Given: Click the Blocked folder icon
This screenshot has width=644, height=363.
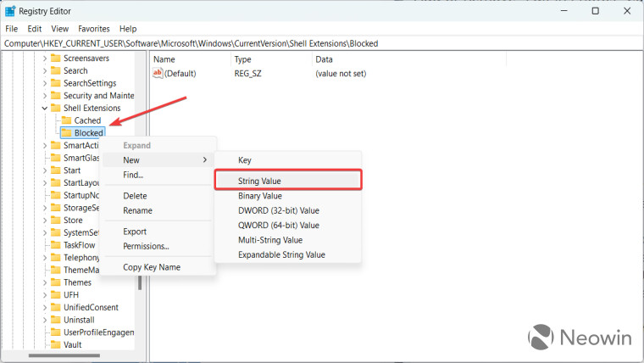Looking at the screenshot, I should click(x=66, y=133).
